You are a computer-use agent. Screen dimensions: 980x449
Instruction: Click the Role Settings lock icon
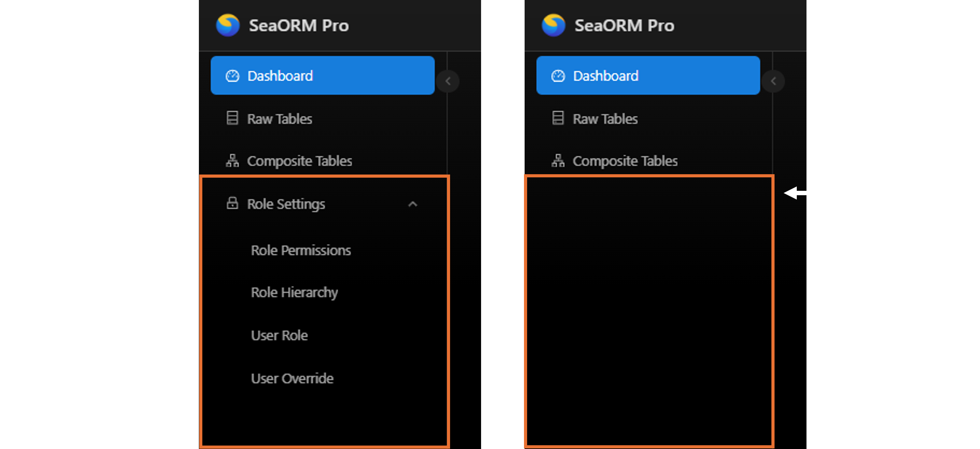point(232,203)
